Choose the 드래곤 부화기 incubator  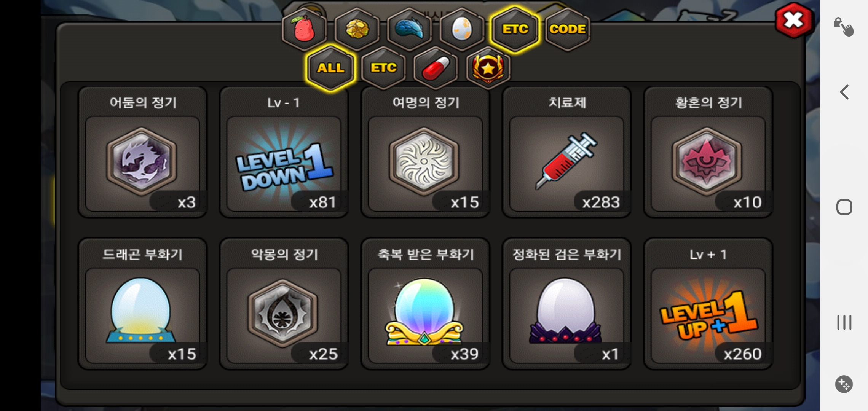pyautogui.click(x=142, y=304)
